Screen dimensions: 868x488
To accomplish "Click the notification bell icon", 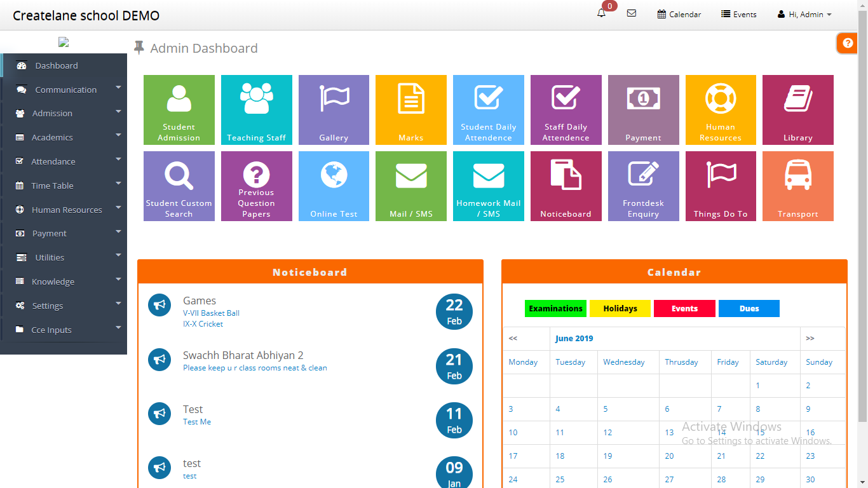I will 601,13.
